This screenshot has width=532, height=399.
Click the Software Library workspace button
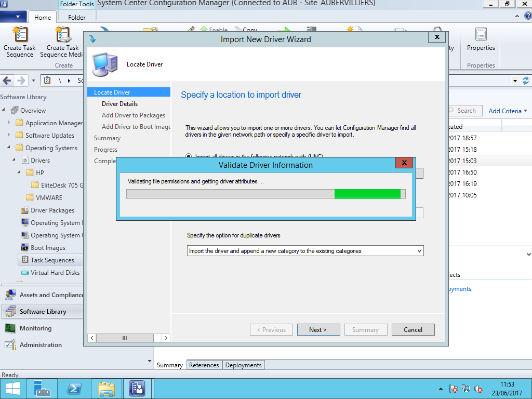click(43, 312)
